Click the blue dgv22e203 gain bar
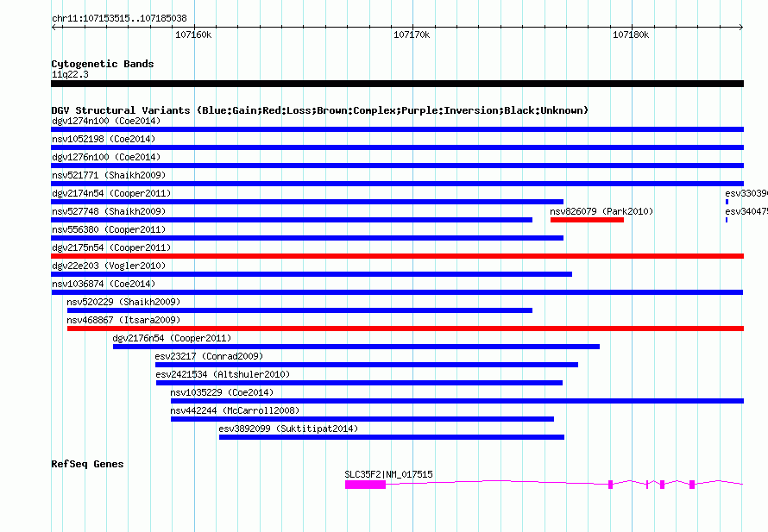The height and width of the screenshot is (532, 768). tap(312, 274)
